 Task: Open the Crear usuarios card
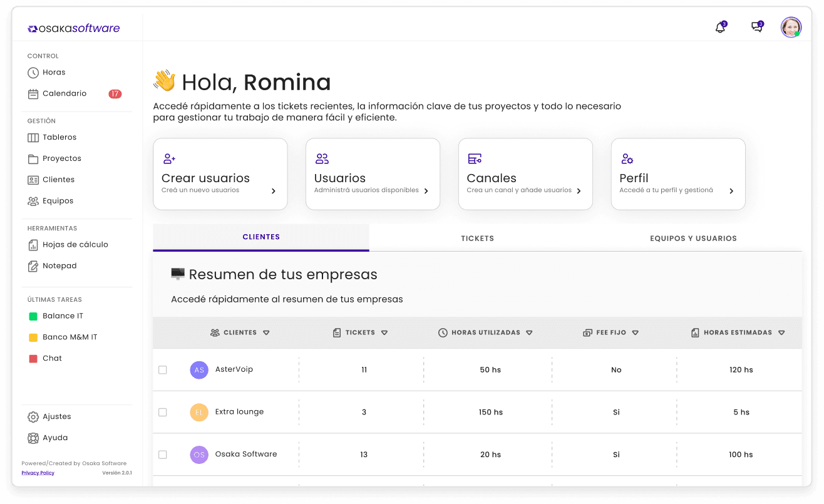[x=220, y=174]
